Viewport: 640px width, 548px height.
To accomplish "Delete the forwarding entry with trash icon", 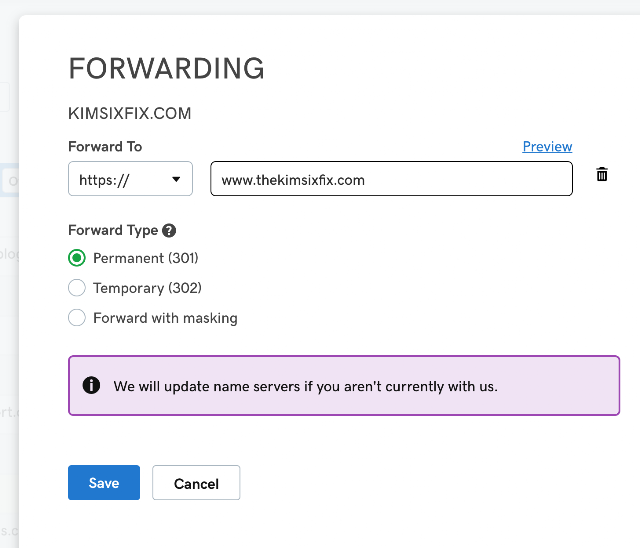I will click(602, 174).
